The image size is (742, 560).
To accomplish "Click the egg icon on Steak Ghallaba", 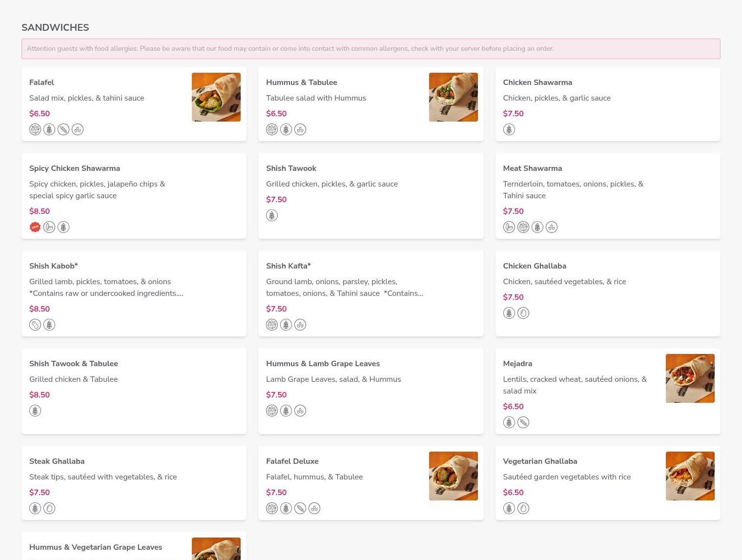I will point(49,508).
